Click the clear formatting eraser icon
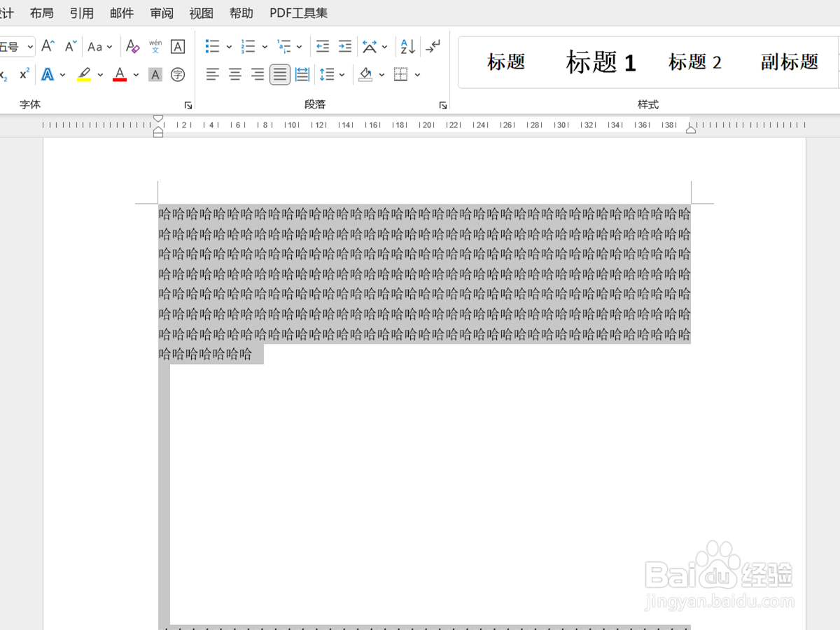The width and height of the screenshot is (840, 630). click(133, 46)
